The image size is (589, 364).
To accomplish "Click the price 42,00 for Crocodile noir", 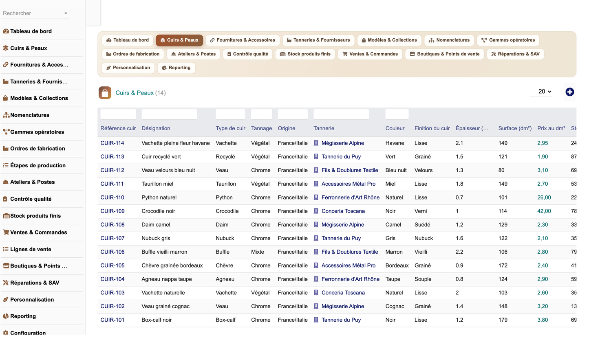I will tap(544, 211).
